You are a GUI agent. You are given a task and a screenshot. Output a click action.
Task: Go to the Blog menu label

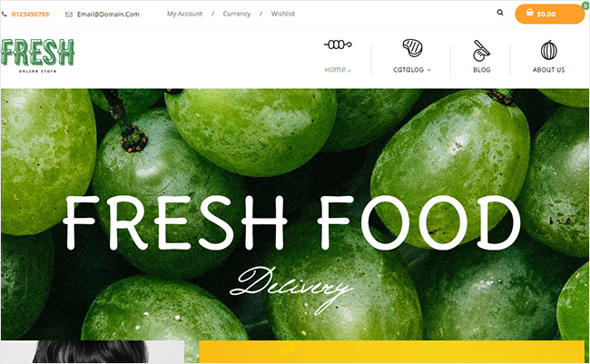tap(482, 70)
